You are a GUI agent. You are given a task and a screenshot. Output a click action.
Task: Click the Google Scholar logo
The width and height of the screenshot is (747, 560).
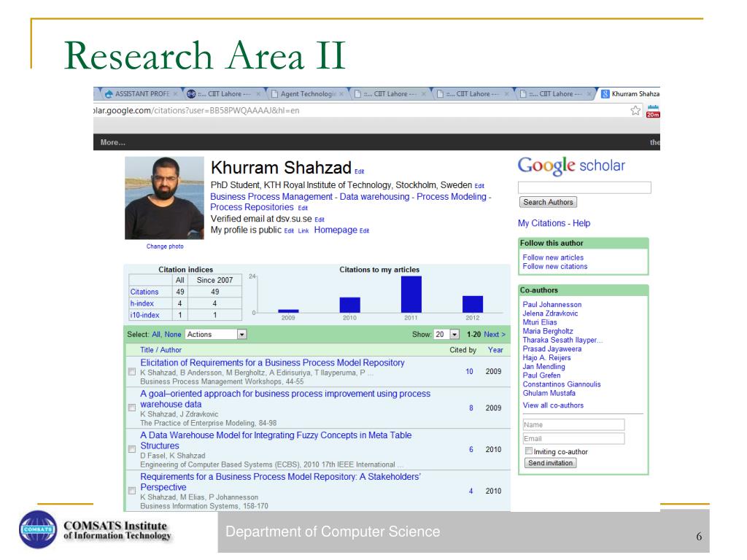(571, 166)
